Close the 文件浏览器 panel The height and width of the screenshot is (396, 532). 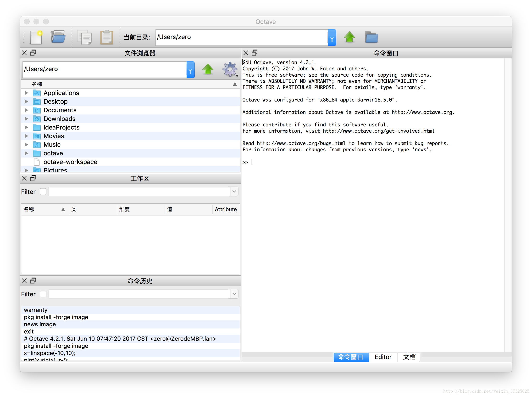(24, 53)
